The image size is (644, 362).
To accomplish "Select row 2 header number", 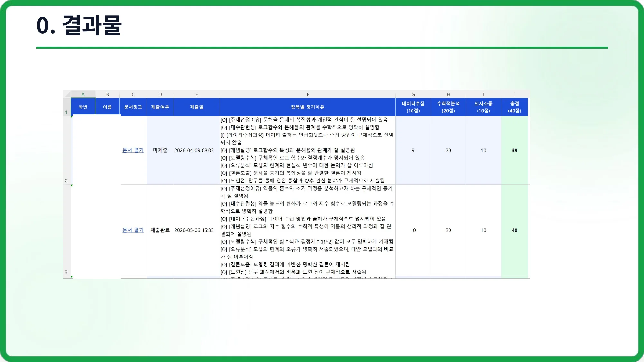I will pyautogui.click(x=67, y=150).
